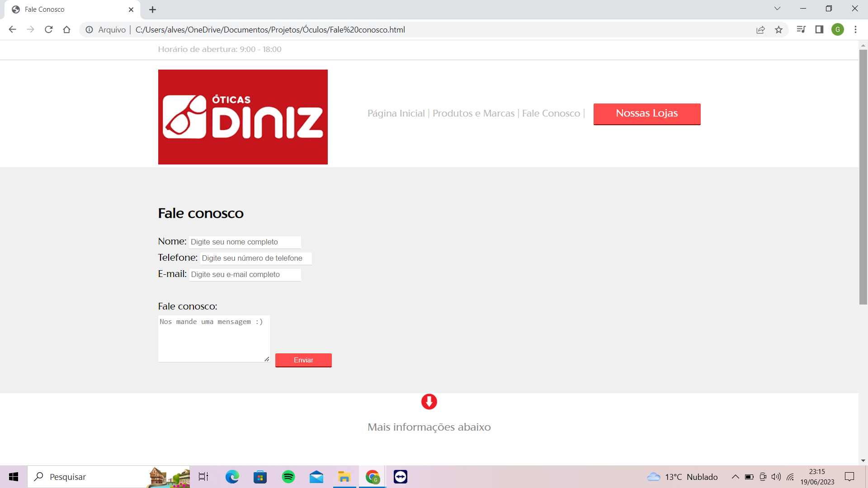The height and width of the screenshot is (488, 868).
Task: Show hidden system tray icons chevron
Action: tap(736, 477)
